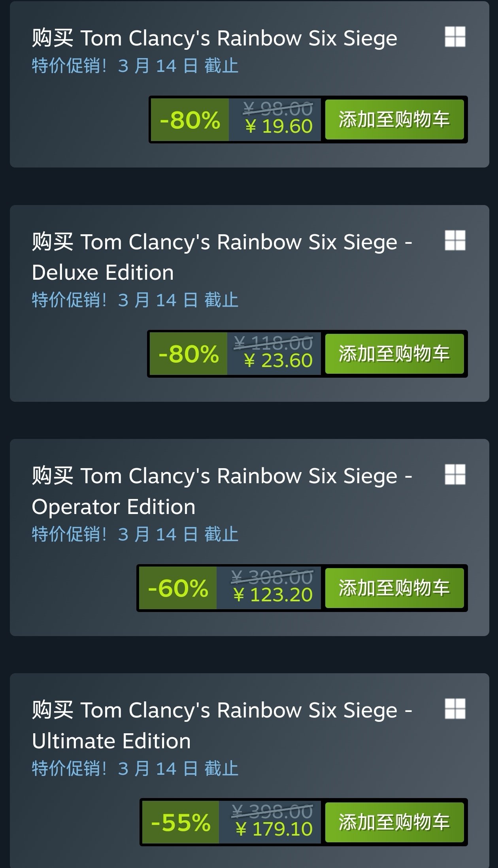Click the -80% discount badge for Deluxe Edition

click(x=189, y=354)
